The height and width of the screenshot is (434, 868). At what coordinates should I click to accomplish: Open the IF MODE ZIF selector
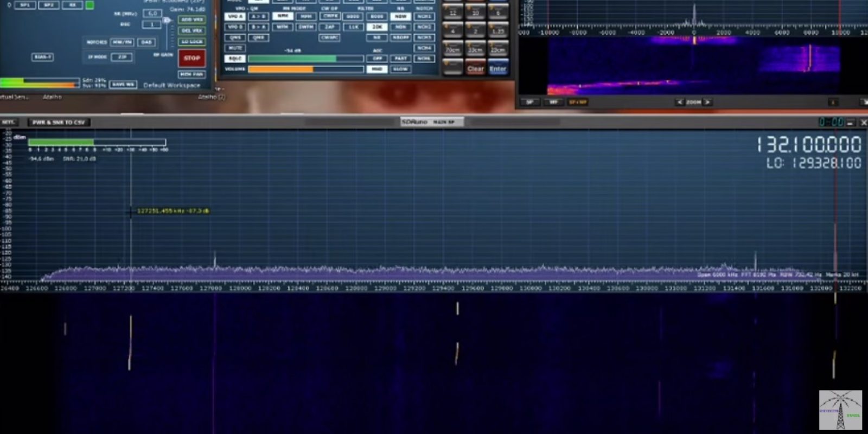coord(122,56)
